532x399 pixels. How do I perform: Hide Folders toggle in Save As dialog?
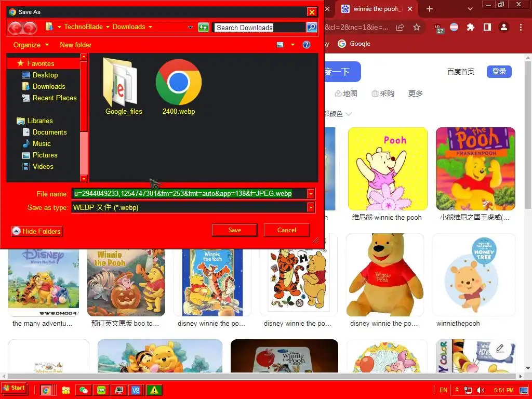click(37, 231)
